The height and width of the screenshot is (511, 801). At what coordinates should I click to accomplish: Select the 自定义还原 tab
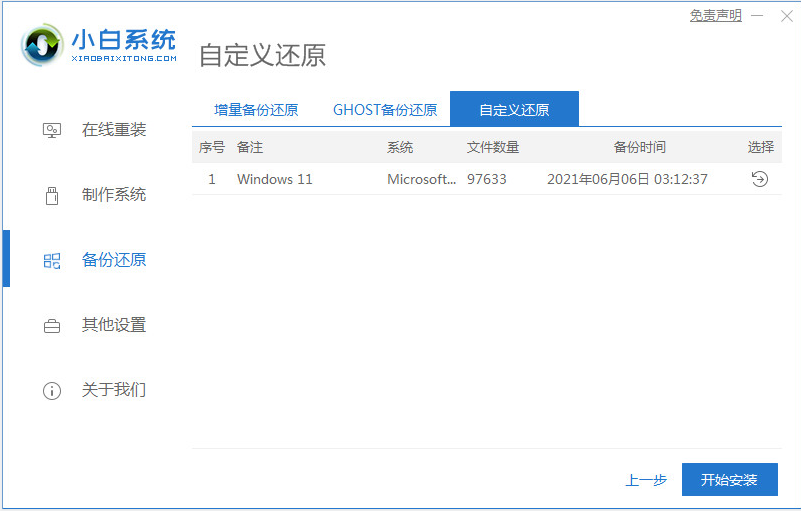pos(514,109)
